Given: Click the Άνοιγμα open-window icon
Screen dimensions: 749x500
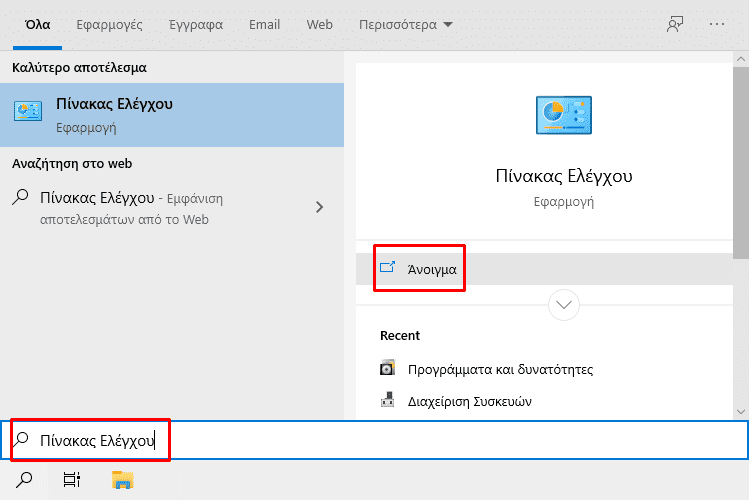Looking at the screenshot, I should point(387,267).
